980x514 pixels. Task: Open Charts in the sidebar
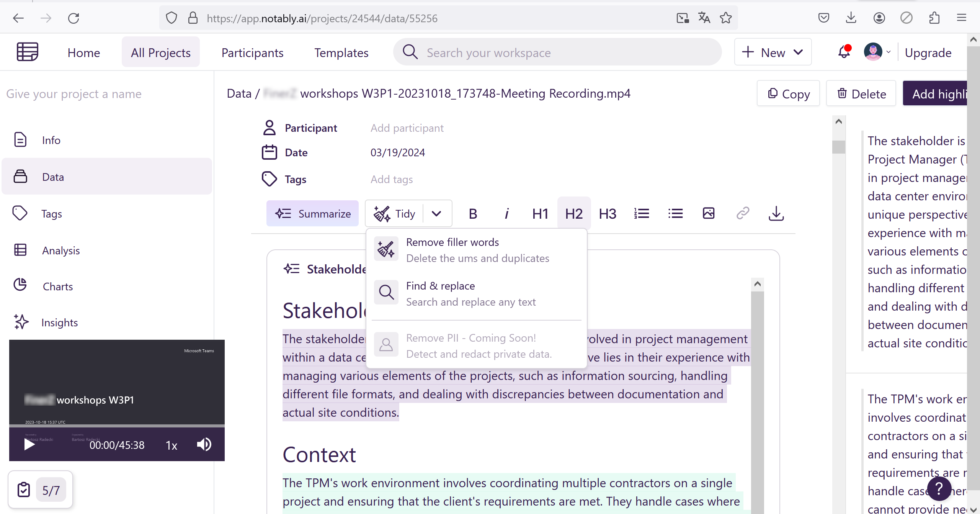tap(107, 286)
